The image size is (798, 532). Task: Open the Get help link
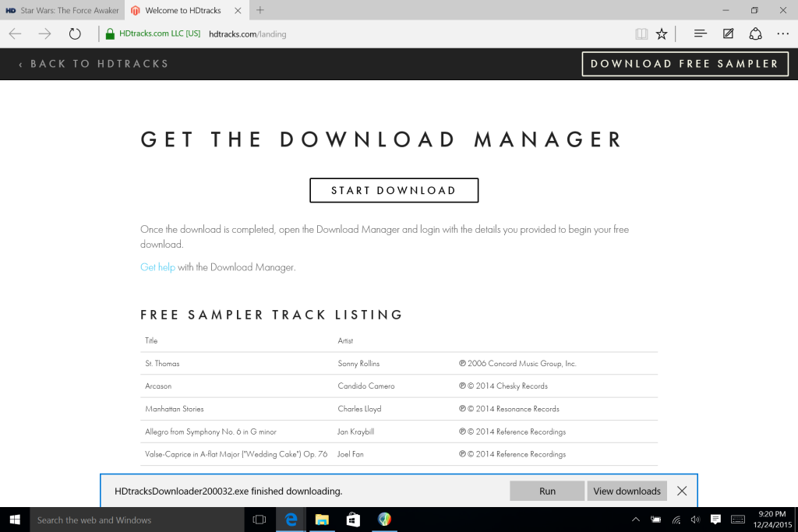[x=157, y=267]
